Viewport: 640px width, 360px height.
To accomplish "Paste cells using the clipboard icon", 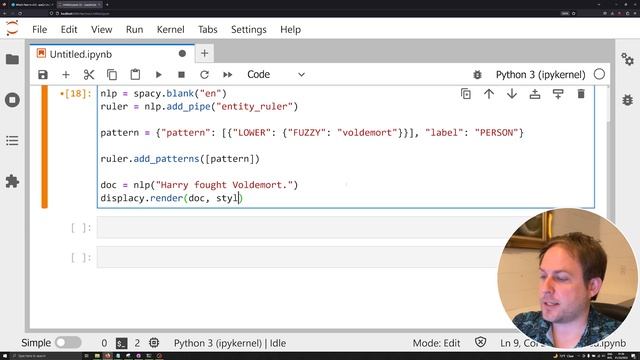I will click(135, 75).
